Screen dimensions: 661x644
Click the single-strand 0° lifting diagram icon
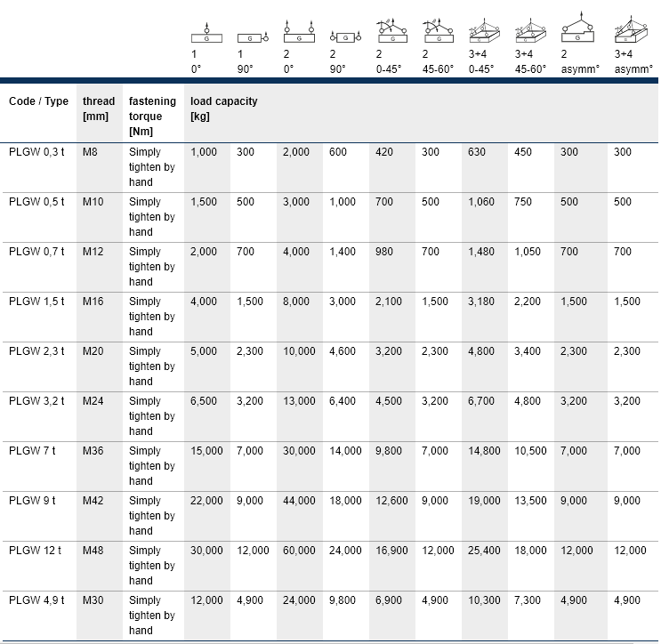[x=206, y=33]
